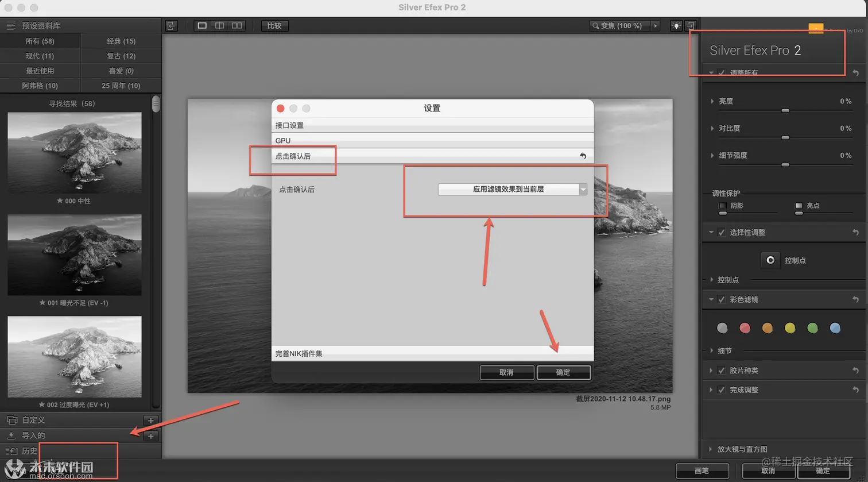This screenshot has width=868, height=482.
Task: Open the 应用滤镜效果到当前层 dropdown
Action: click(x=513, y=189)
